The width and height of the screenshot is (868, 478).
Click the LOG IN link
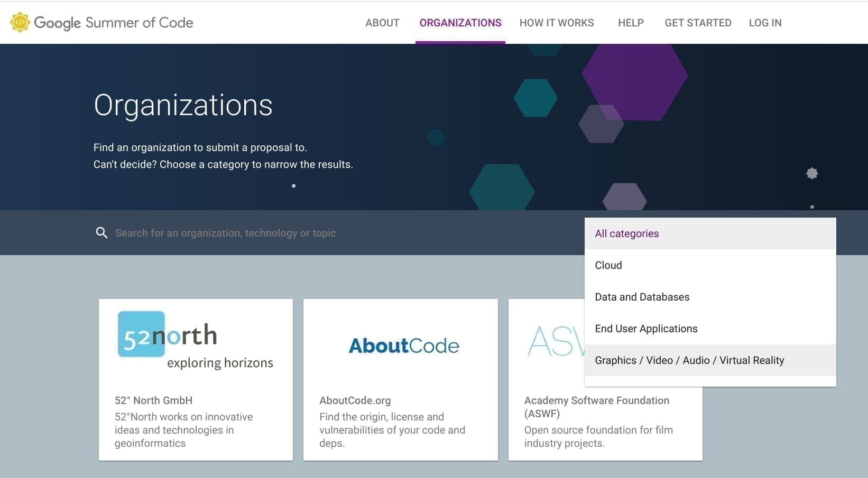(765, 23)
